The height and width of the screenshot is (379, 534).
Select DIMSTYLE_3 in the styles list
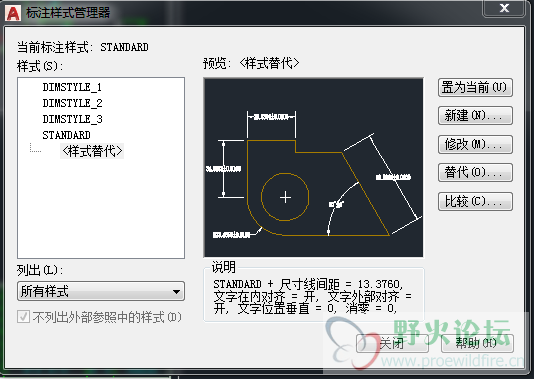pos(72,119)
